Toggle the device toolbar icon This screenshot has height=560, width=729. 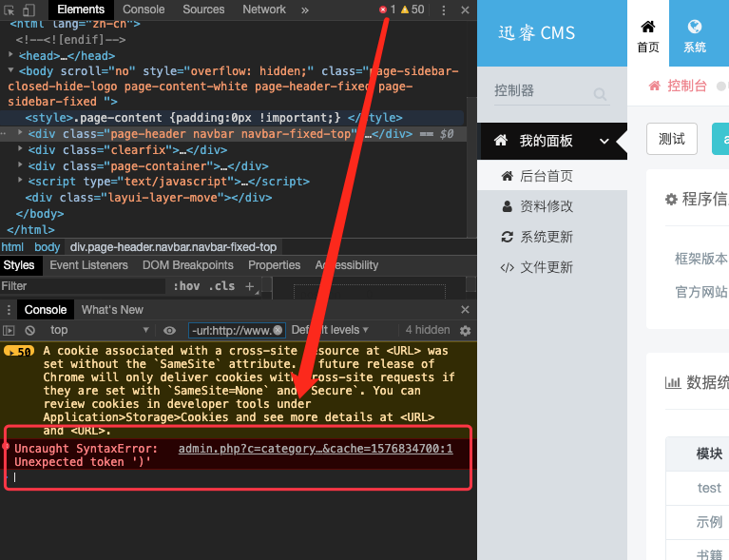[29, 10]
